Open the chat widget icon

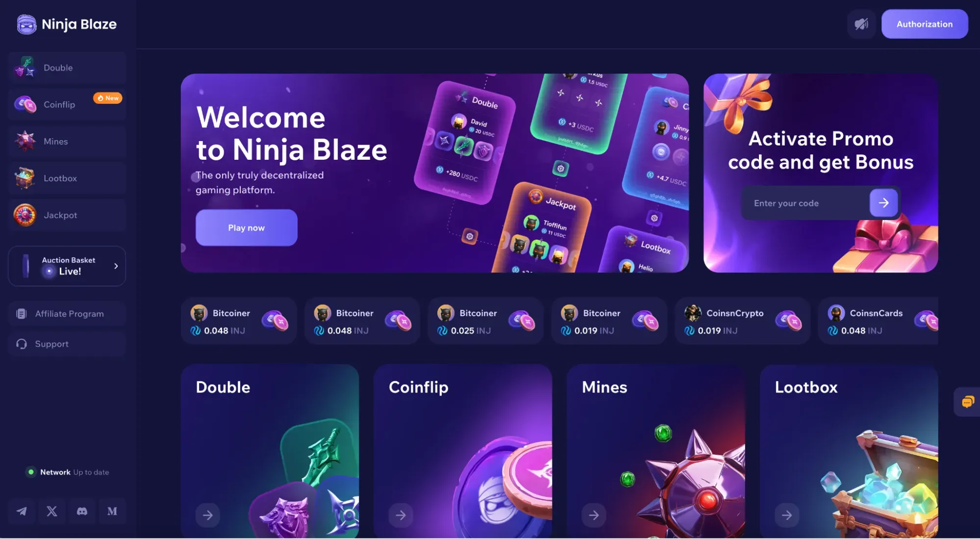click(967, 402)
